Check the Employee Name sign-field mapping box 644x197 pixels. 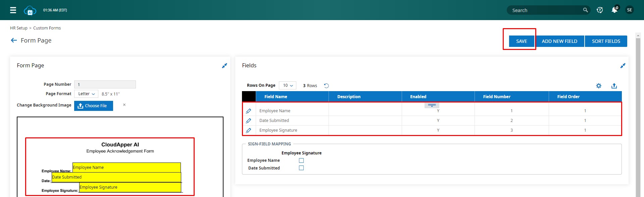pos(301,160)
